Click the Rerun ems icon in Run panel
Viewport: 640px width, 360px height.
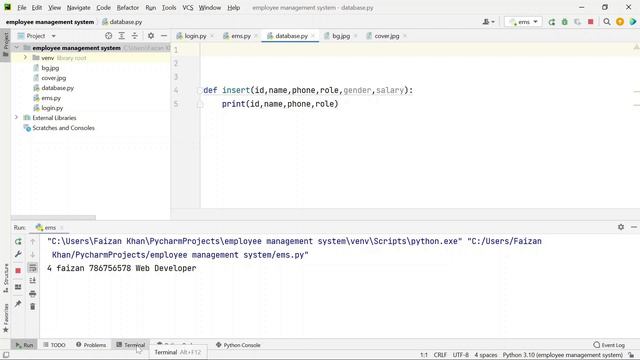pyautogui.click(x=18, y=242)
